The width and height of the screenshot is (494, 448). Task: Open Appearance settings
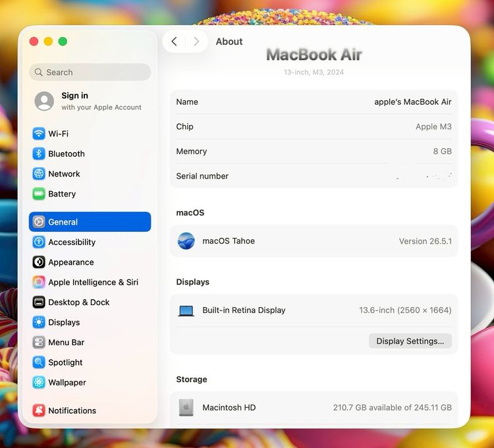point(90,262)
